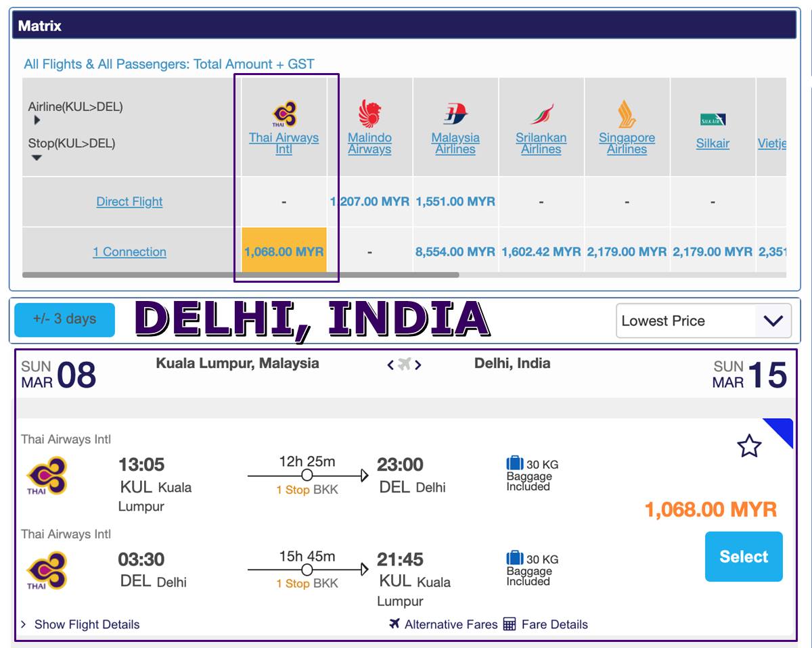Click Thai logo on 03:30 DEL departure
This screenshot has height=648, width=812.
point(46,570)
